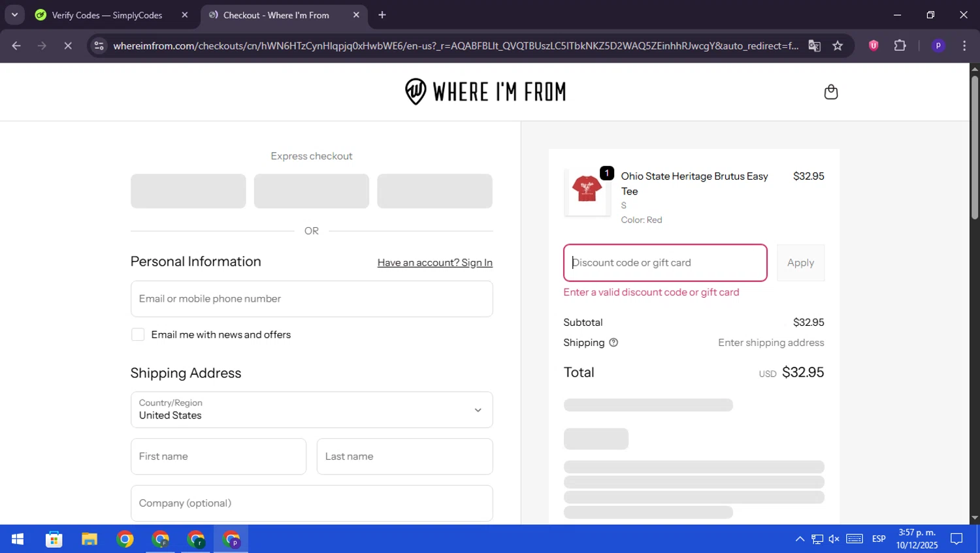Open the browser extensions puzzle icon

900,46
